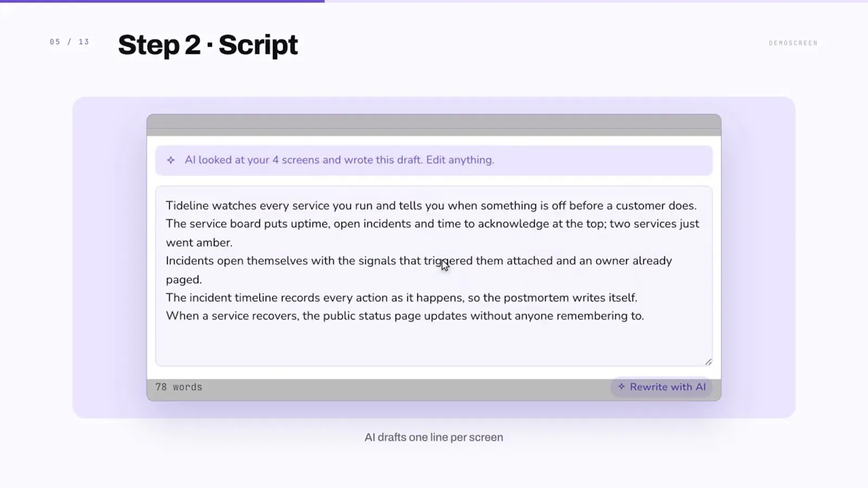Click the line starting "The service board puts uptime"
Image resolution: width=868 pixels, height=488 pixels.
(432, 224)
